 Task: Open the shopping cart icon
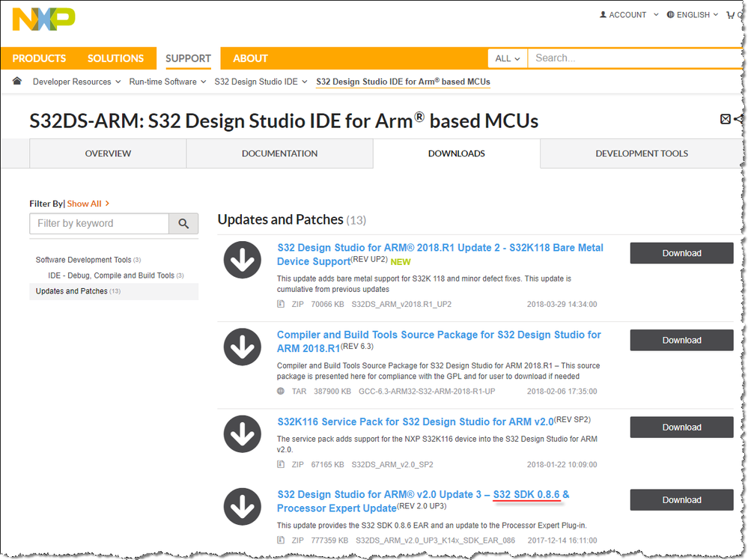[x=730, y=15]
